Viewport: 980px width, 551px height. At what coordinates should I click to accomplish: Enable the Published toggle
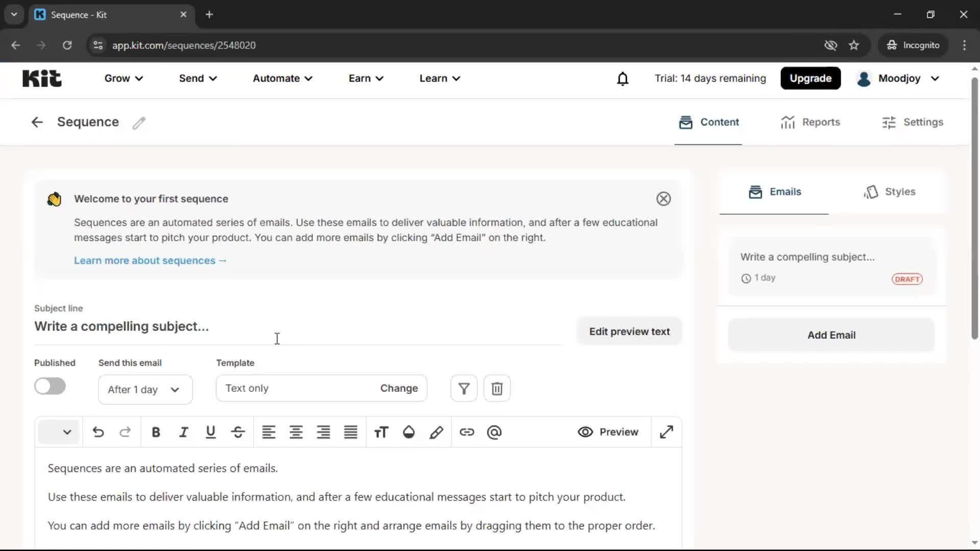50,386
